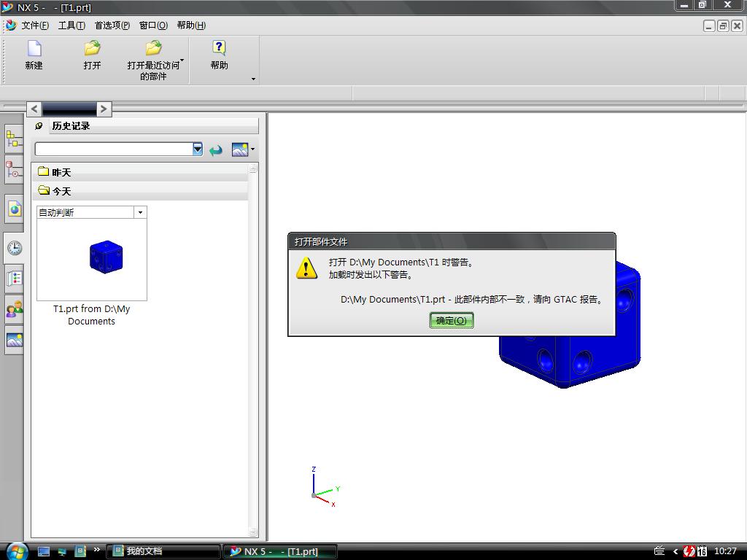Select the T1.prt thumbnail preview
The height and width of the screenshot is (560, 747).
[x=92, y=259]
